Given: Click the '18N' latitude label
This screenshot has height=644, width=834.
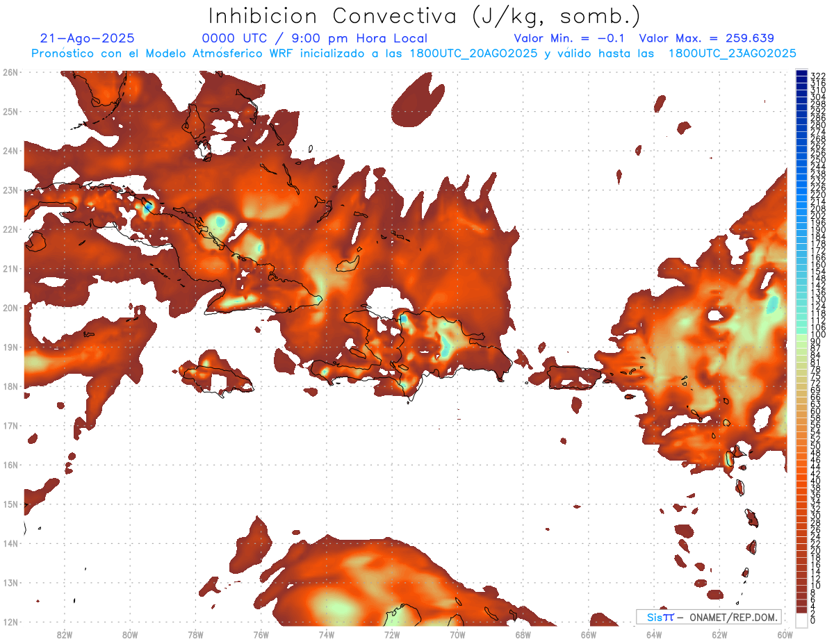Looking at the screenshot, I should click(10, 386).
